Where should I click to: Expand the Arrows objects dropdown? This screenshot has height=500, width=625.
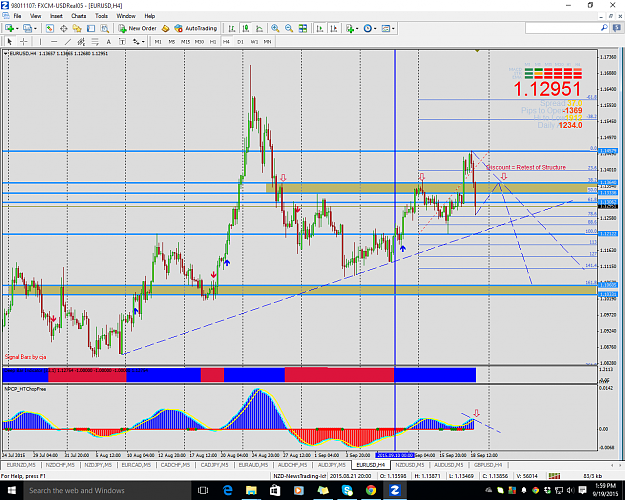(x=143, y=41)
